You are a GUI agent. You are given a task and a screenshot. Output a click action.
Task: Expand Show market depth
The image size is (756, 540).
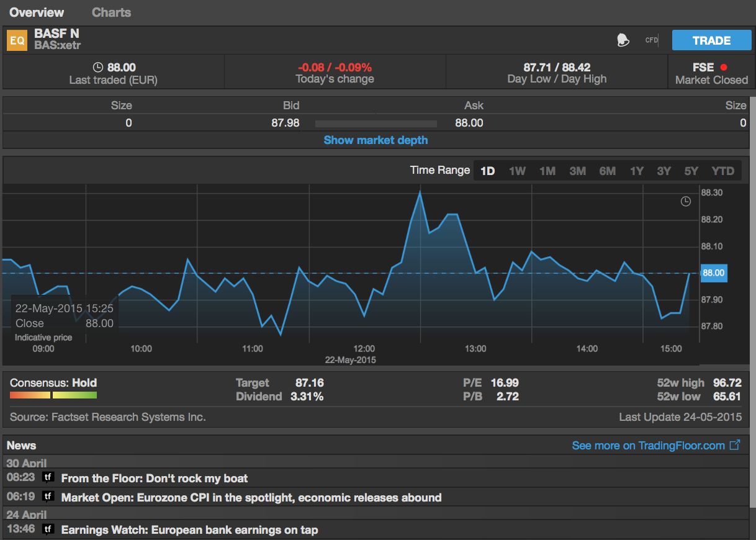point(376,140)
